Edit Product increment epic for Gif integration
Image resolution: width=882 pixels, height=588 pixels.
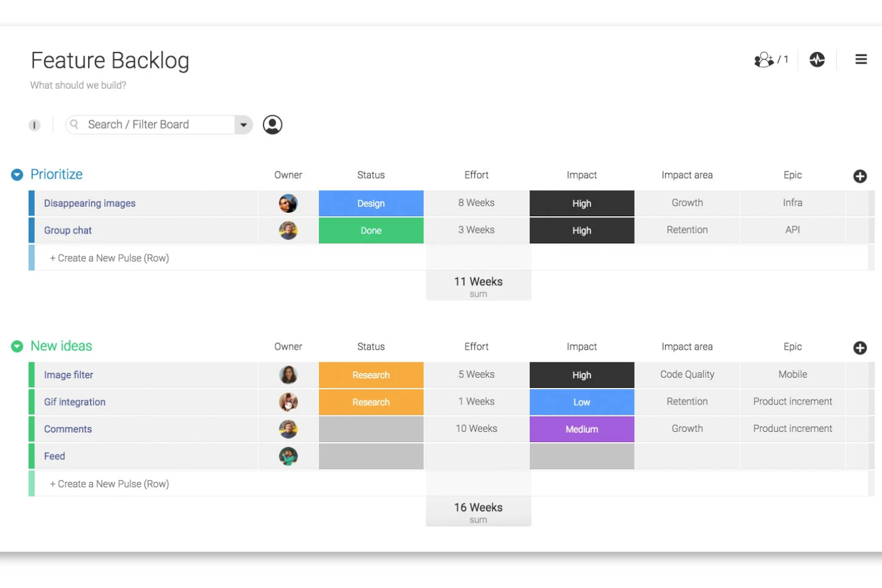(793, 402)
